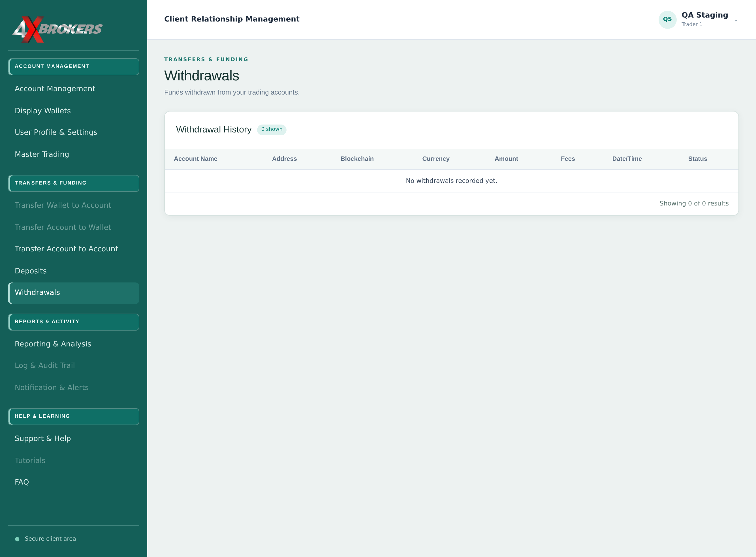This screenshot has height=557, width=756.
Task: Click the 4X Brokers logo
Action: (57, 29)
